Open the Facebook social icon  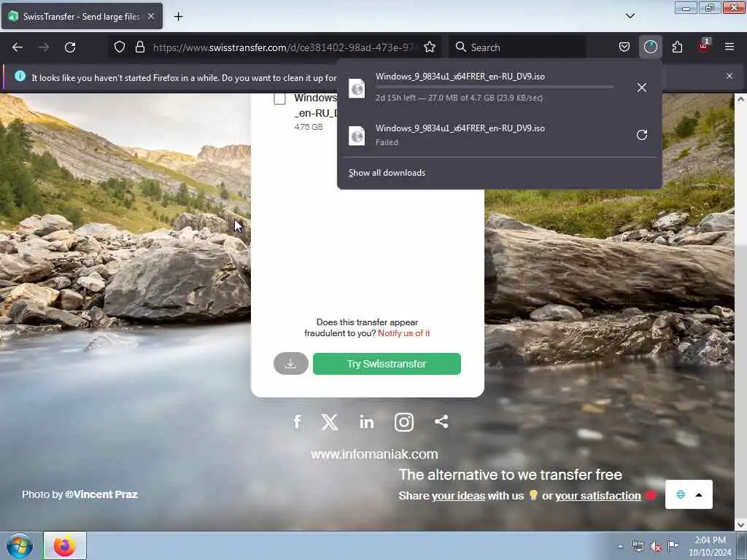[x=297, y=422]
